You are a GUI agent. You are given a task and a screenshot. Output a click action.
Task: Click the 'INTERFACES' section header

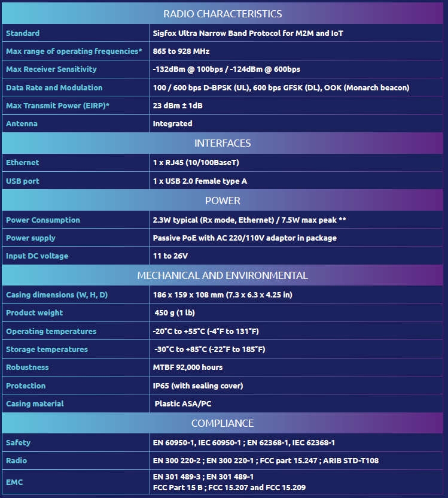[x=223, y=143]
